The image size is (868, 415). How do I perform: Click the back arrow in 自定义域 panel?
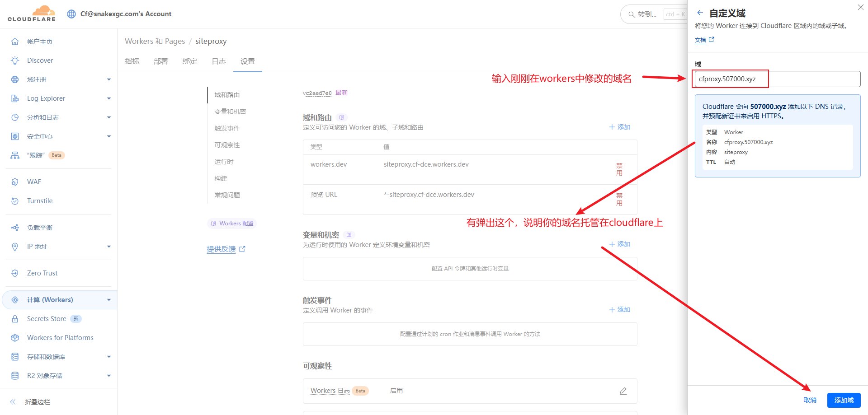[x=700, y=13]
